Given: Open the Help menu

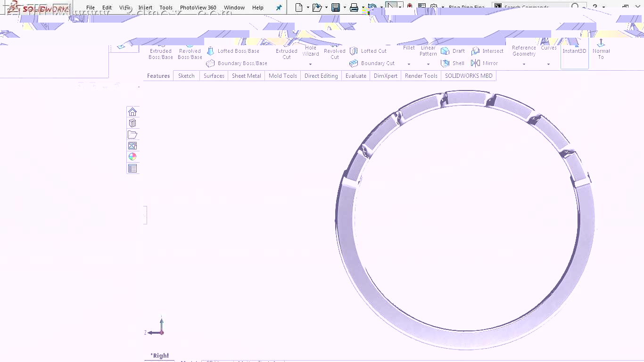Looking at the screenshot, I should tap(258, 8).
